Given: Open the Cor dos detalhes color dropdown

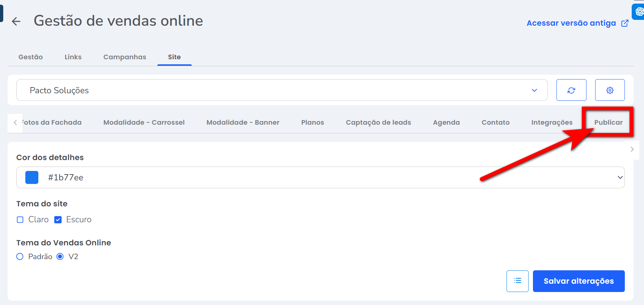Looking at the screenshot, I should pyautogui.click(x=620, y=177).
